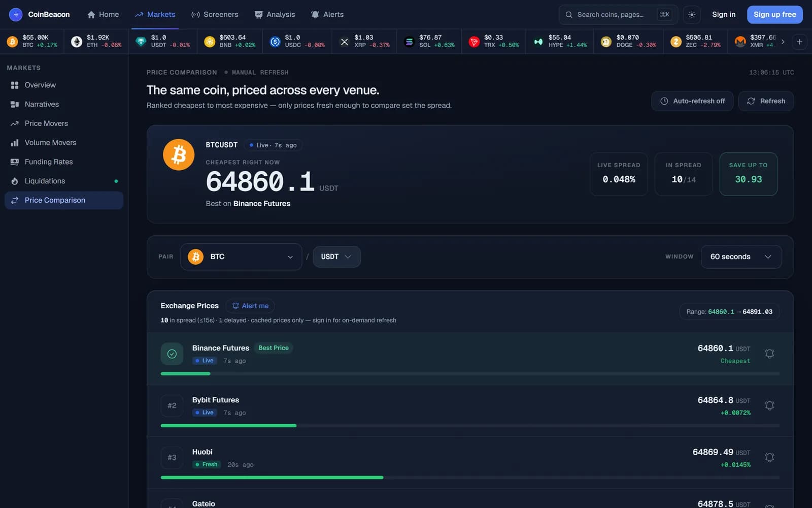Click the Sign in link
This screenshot has width=812, height=508.
click(x=724, y=15)
